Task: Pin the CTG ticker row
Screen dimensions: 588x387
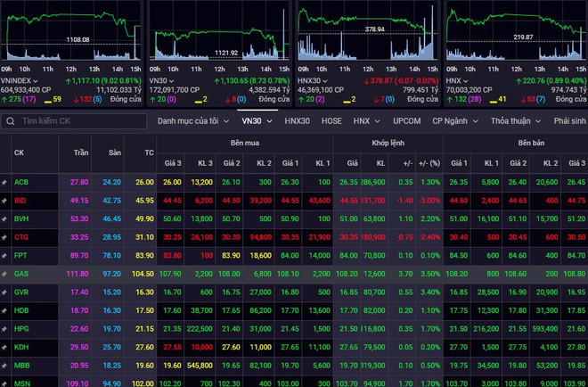Action: (4, 238)
